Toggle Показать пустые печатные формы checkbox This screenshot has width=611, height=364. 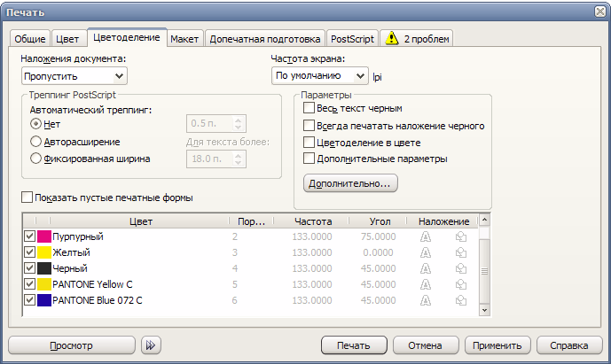tap(27, 197)
